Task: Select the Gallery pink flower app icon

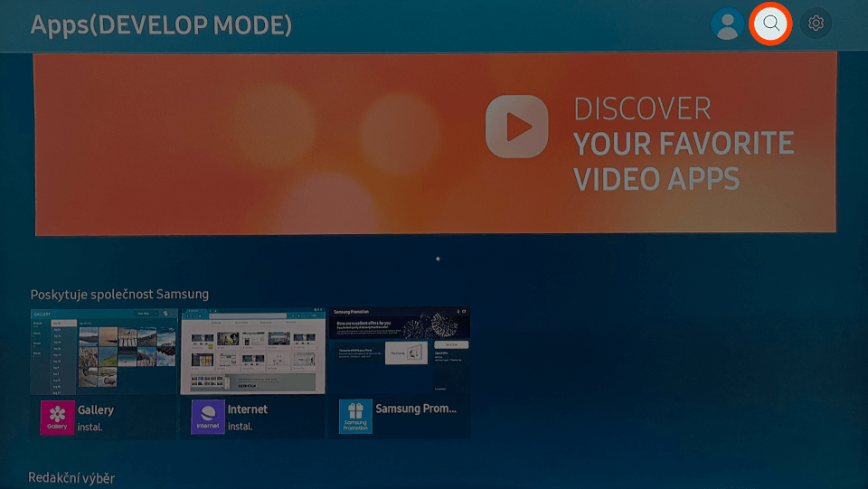Action: pyautogui.click(x=57, y=417)
